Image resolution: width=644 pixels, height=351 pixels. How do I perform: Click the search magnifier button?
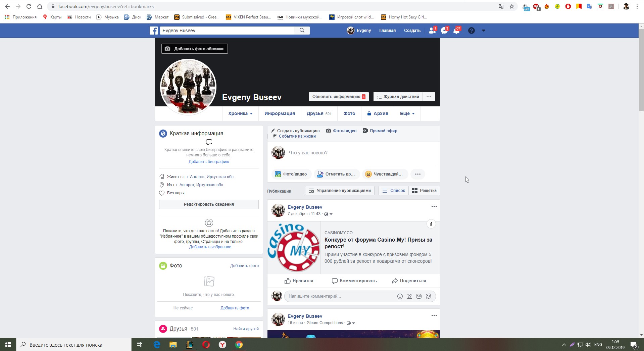point(302,31)
